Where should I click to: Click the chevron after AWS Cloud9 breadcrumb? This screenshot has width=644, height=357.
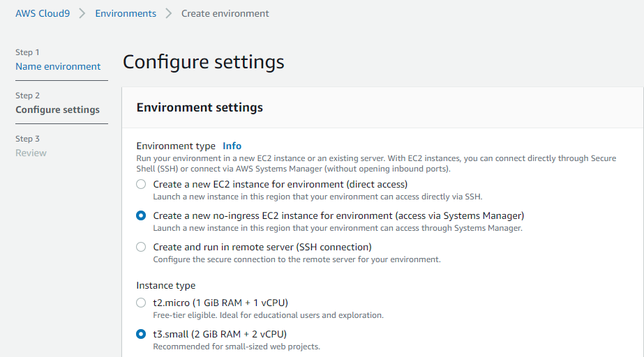pos(82,13)
